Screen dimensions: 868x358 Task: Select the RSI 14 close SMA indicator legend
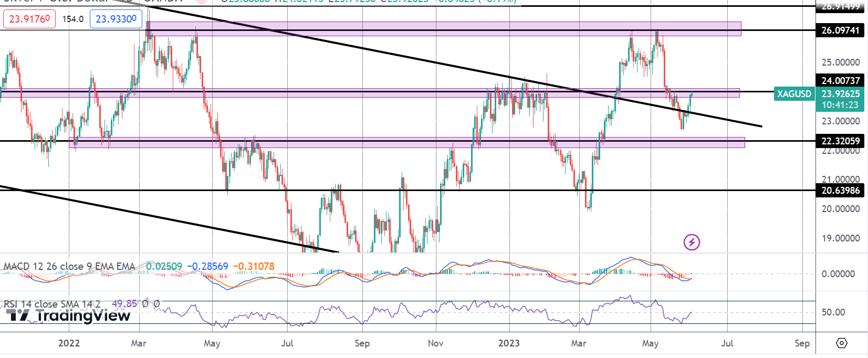(52, 304)
